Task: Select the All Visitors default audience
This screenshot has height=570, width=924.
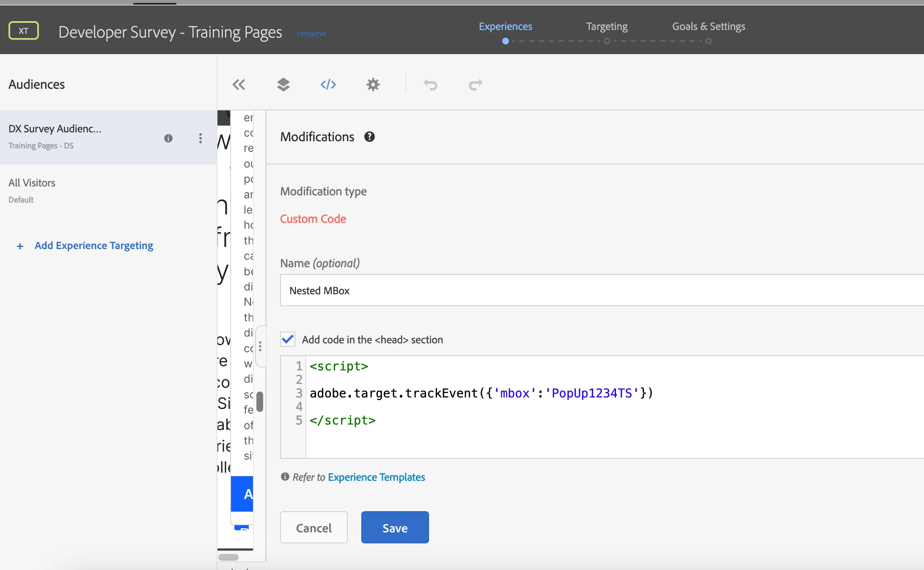Action: (32, 190)
